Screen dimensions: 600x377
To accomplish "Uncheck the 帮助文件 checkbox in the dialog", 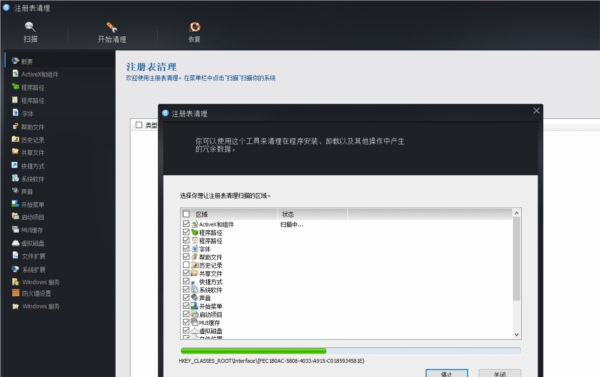I will pos(186,256).
